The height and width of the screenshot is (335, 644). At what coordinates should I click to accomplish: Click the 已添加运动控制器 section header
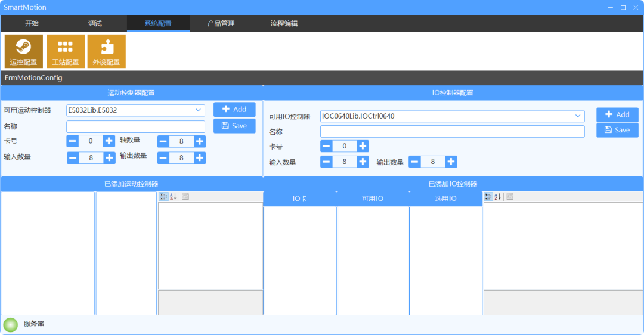(x=131, y=184)
